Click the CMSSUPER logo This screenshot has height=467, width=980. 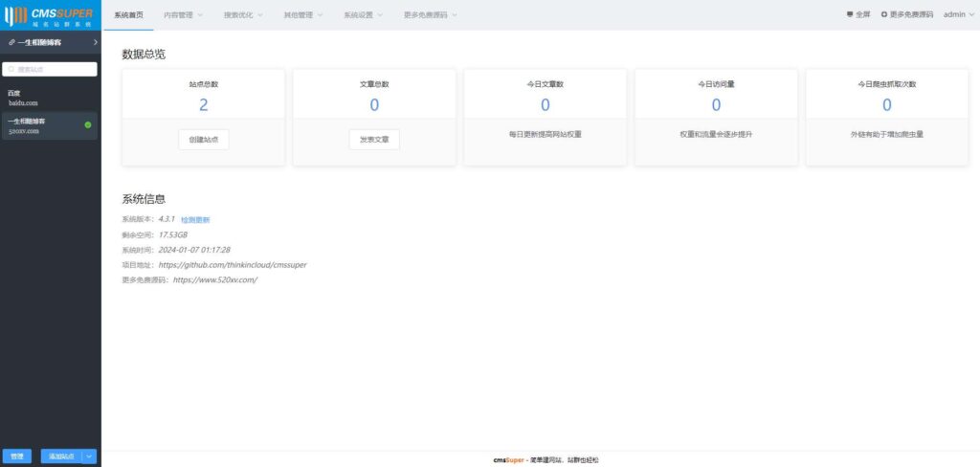click(50, 14)
